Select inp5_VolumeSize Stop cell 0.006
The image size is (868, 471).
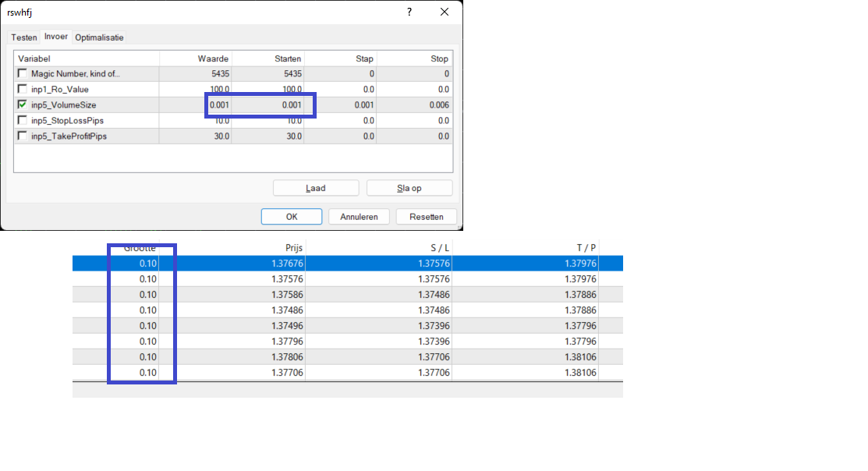coord(415,104)
